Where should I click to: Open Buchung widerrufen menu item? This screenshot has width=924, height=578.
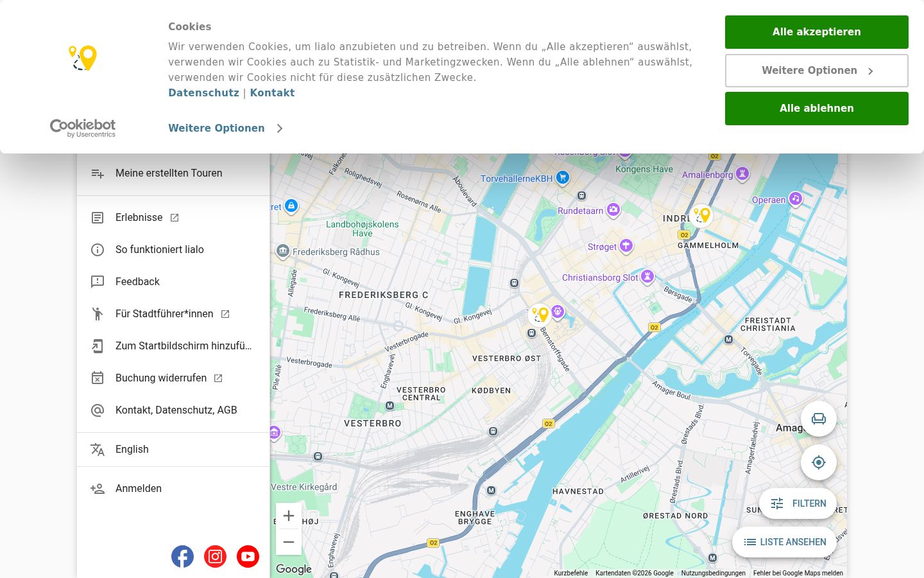pos(173,378)
